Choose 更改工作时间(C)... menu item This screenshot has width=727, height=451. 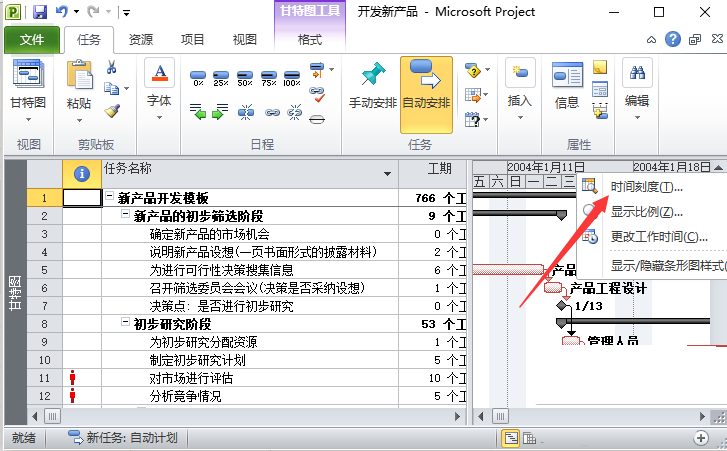tap(659, 237)
